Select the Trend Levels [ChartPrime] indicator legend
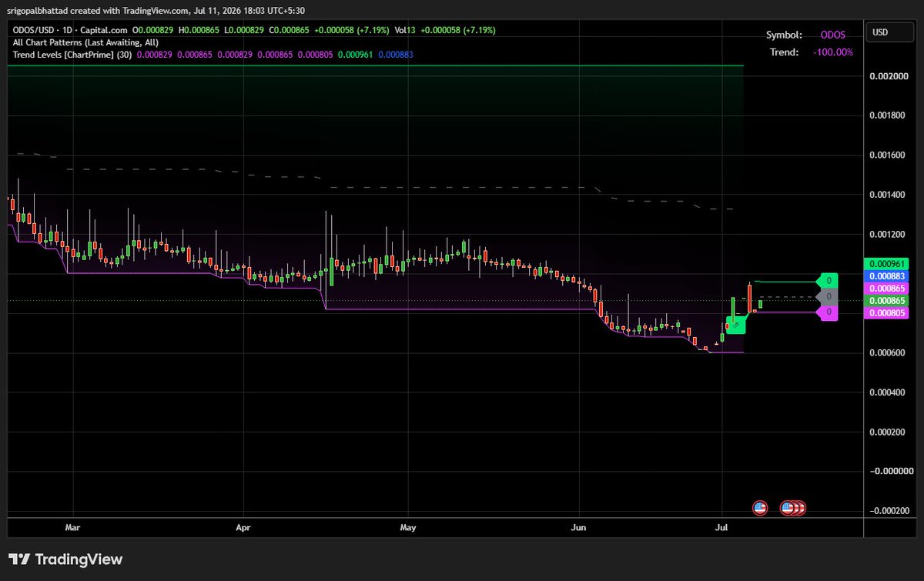Viewport: 924px width, 581px height. point(72,55)
